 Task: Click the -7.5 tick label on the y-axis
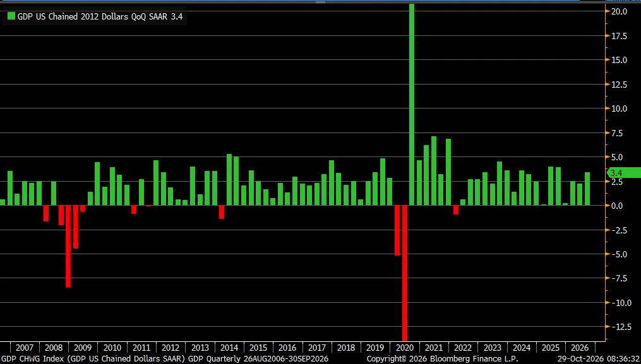(619, 279)
